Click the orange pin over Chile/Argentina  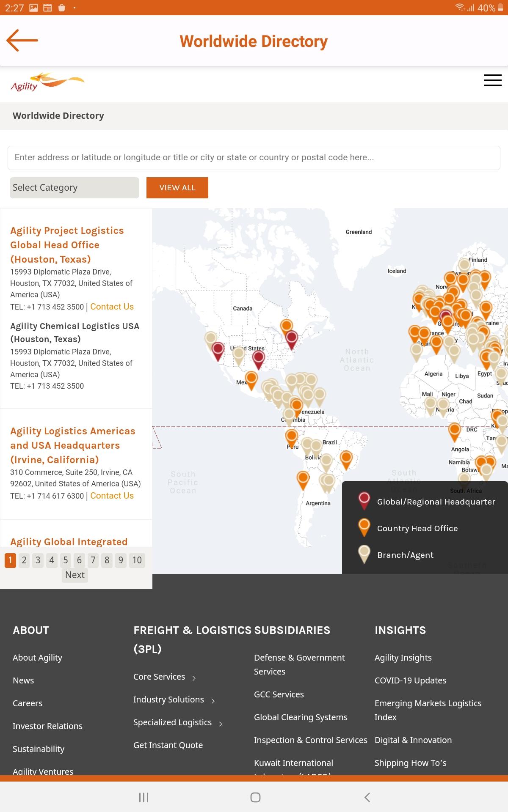[x=303, y=480]
